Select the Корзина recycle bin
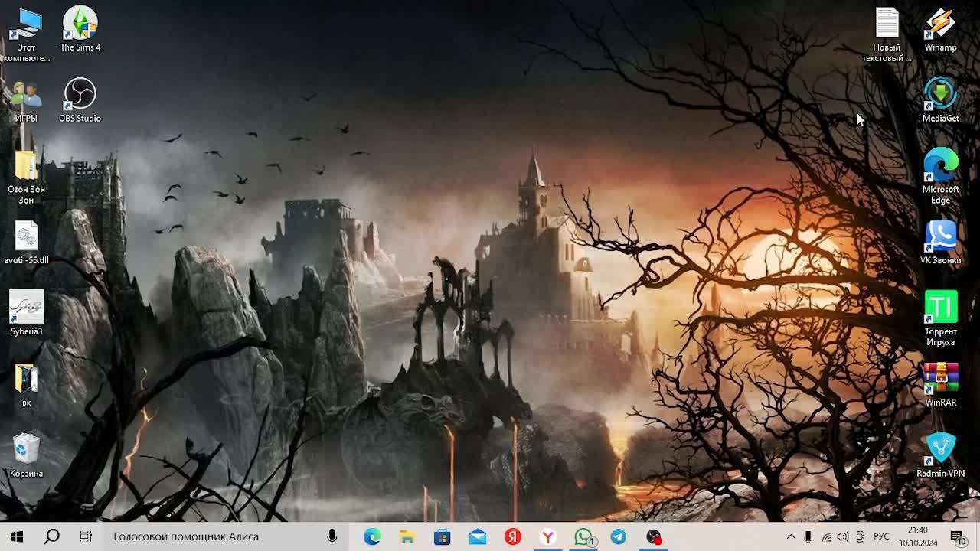The image size is (980, 551). coord(26,456)
